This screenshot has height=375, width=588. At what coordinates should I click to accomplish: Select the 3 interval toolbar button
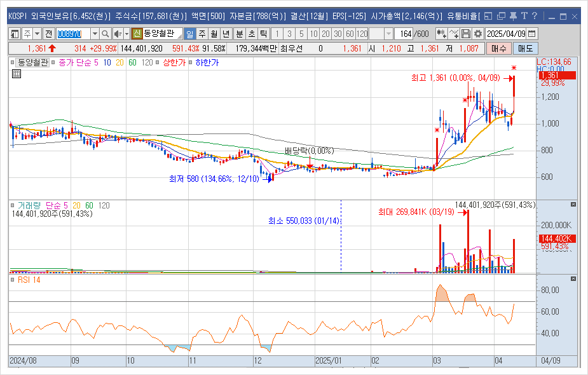289,34
